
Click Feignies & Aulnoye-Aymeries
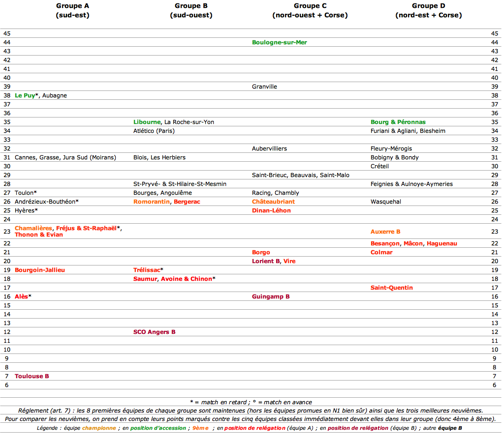[x=411, y=184]
